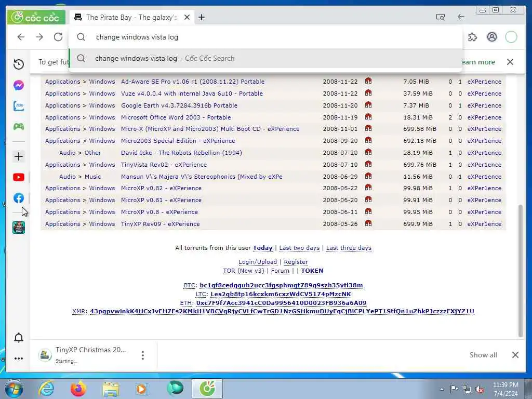The width and height of the screenshot is (532, 399).
Task: Click magnet link for Microsoft Office Word 2003
Action: pos(368,117)
